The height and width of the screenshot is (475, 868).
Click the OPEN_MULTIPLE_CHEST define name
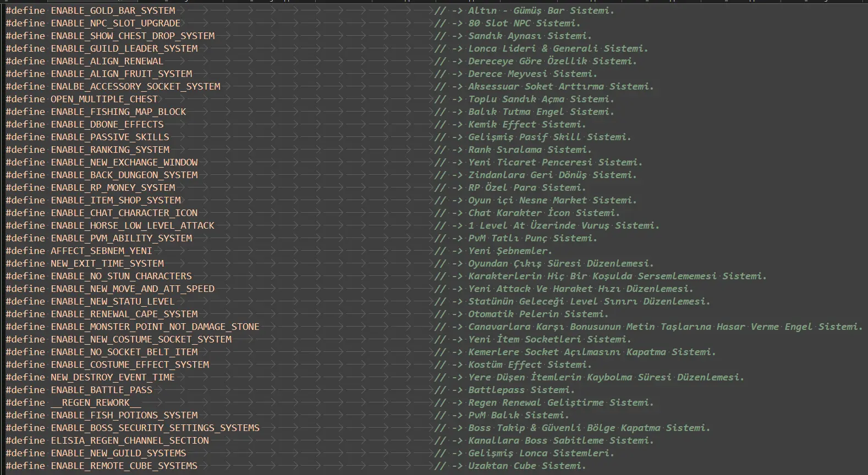(104, 99)
